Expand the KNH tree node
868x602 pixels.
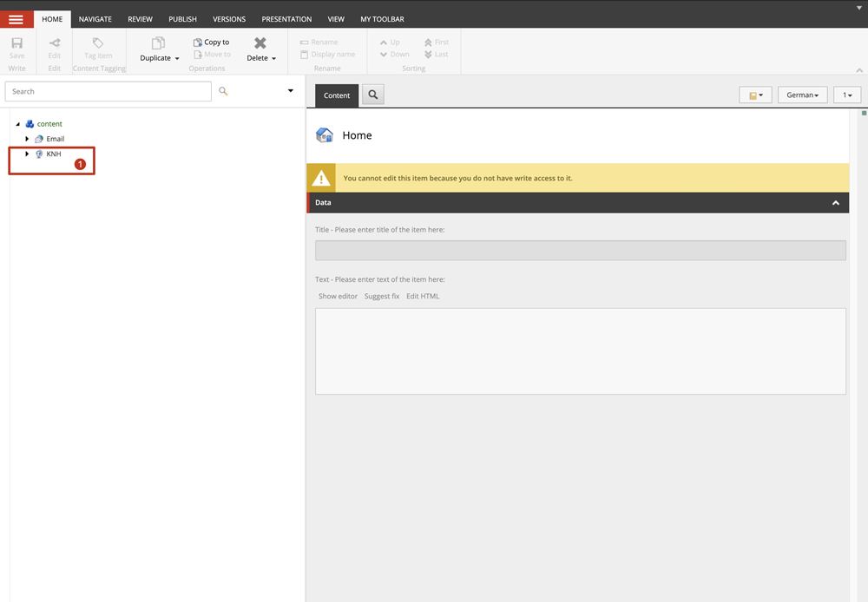[27, 154]
